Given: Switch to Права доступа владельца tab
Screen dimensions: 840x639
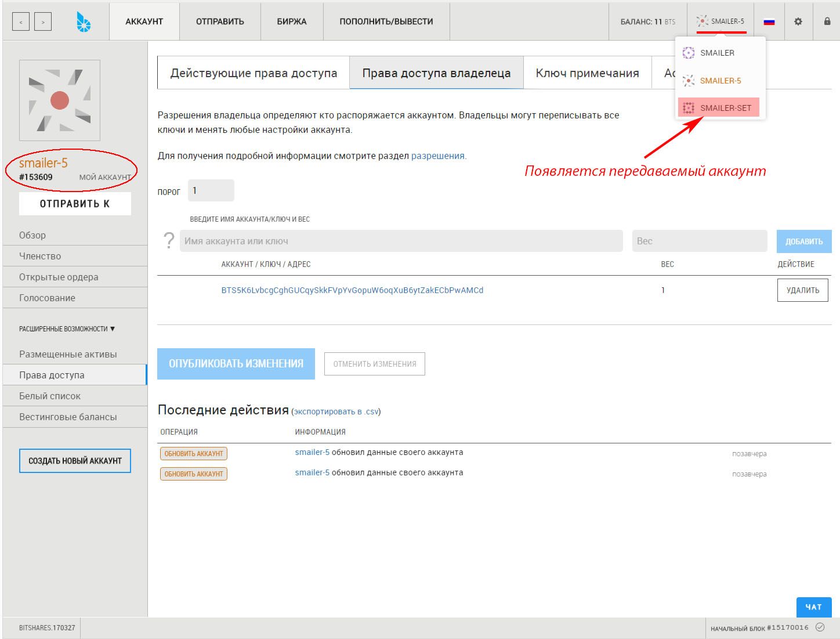Looking at the screenshot, I should 436,73.
